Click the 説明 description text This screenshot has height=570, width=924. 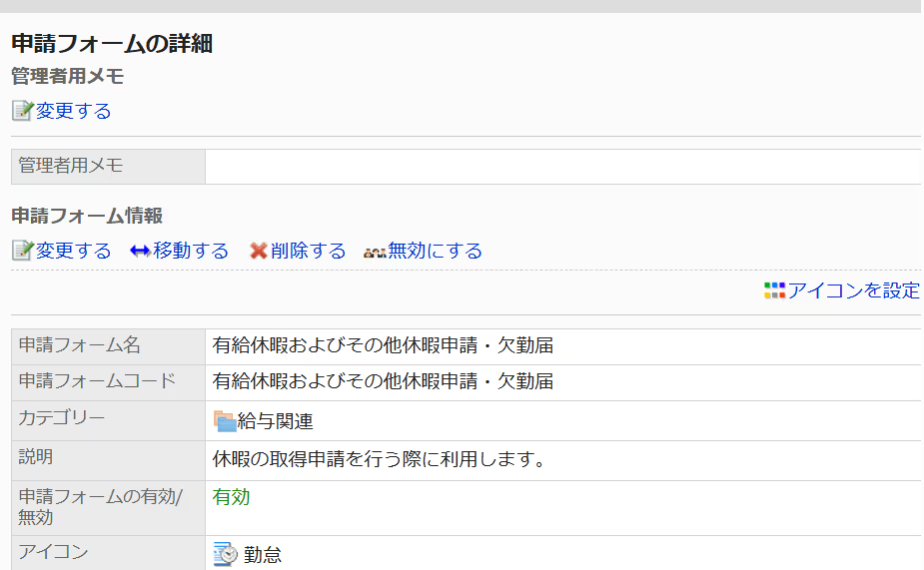click(379, 459)
